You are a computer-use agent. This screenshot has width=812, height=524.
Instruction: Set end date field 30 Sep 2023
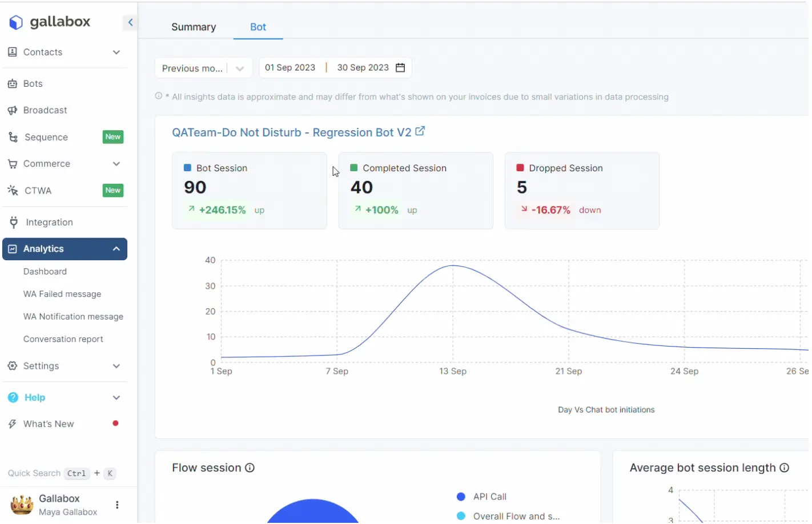pyautogui.click(x=363, y=68)
